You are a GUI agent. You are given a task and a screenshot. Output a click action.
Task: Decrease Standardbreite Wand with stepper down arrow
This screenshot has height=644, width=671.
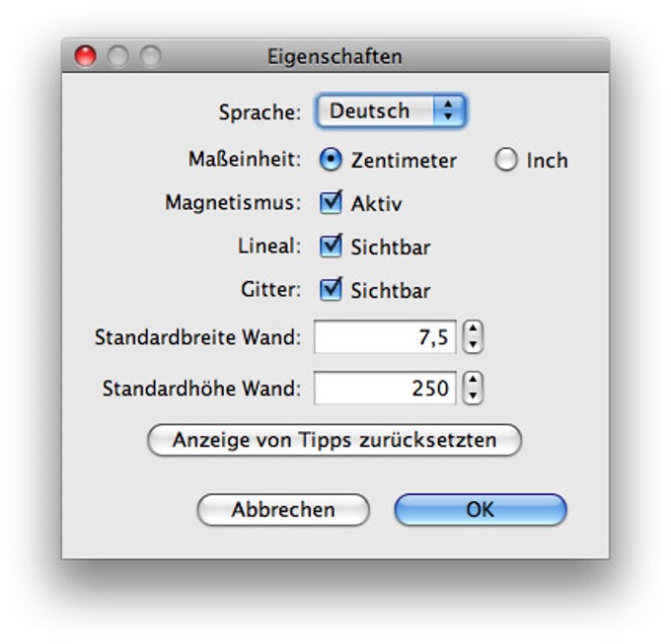(x=474, y=345)
